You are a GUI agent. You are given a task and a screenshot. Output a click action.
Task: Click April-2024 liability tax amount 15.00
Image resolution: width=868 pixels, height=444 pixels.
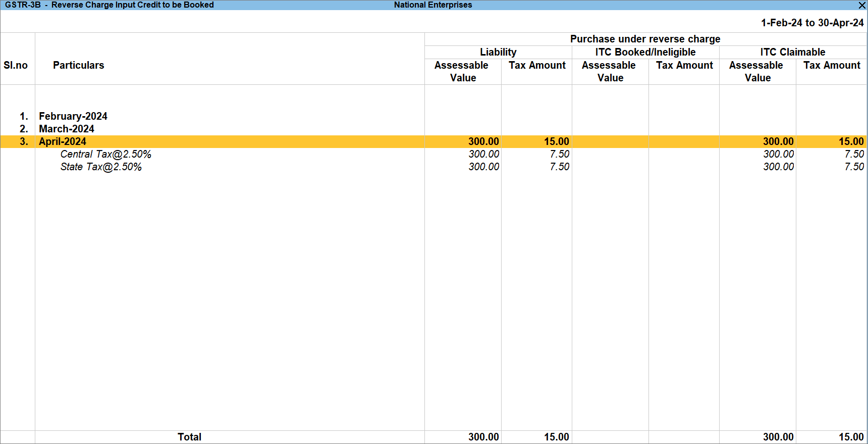pyautogui.click(x=556, y=141)
